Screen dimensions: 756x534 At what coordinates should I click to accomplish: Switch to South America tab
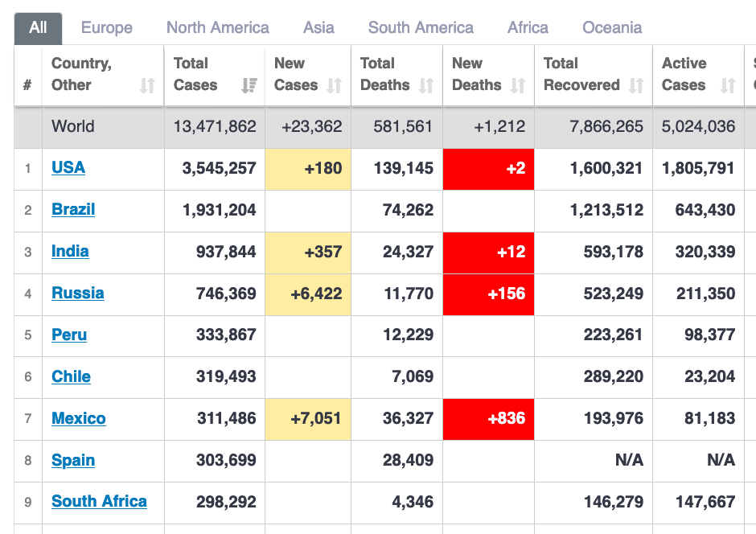pyautogui.click(x=421, y=28)
